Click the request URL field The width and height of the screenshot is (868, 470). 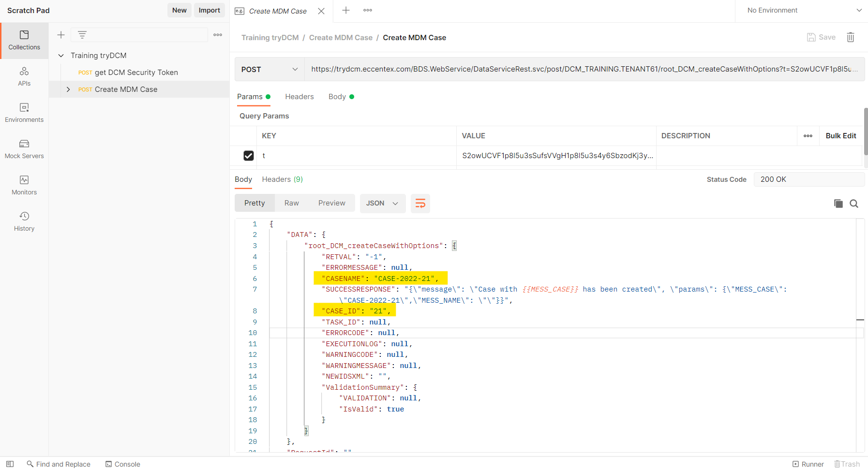point(584,69)
